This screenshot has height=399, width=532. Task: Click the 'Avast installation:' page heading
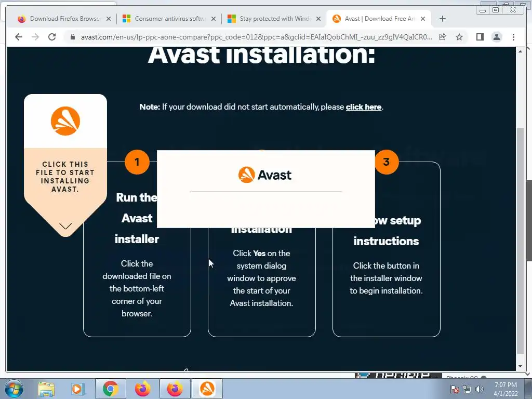pyautogui.click(x=262, y=55)
